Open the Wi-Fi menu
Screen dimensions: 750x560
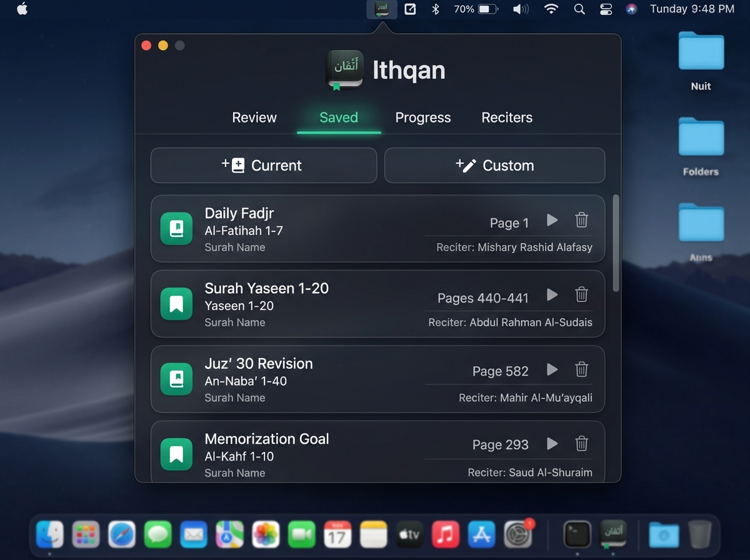point(551,9)
